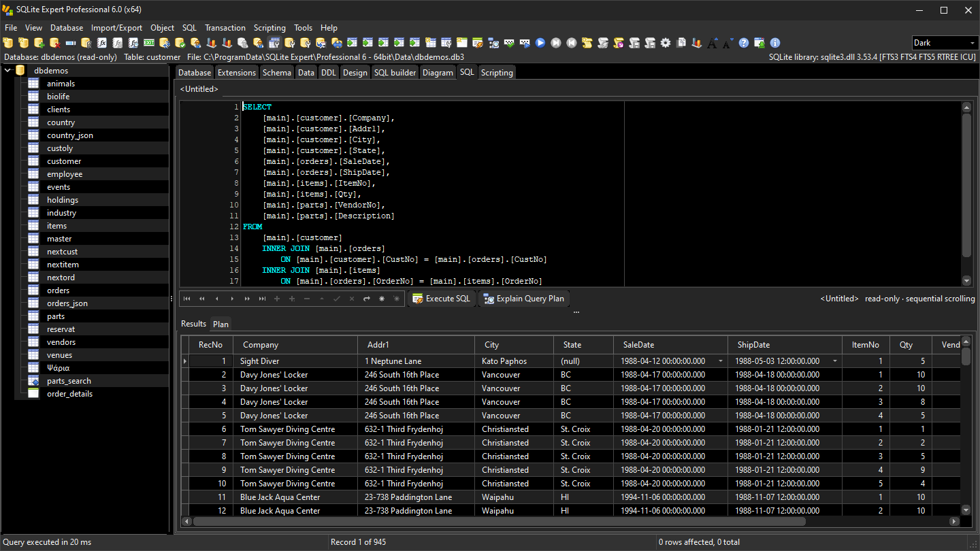Select the Results tab
This screenshot has height=551, width=980.
tap(193, 324)
